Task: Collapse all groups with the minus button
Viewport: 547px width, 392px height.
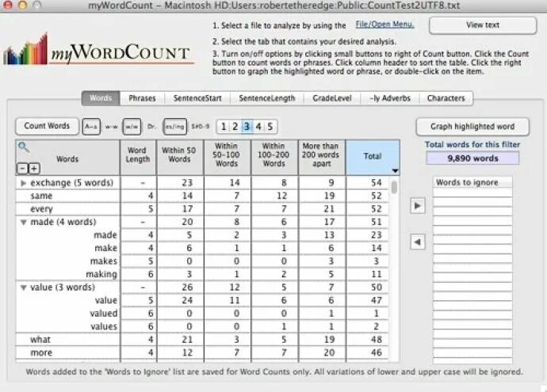Action: point(22,169)
